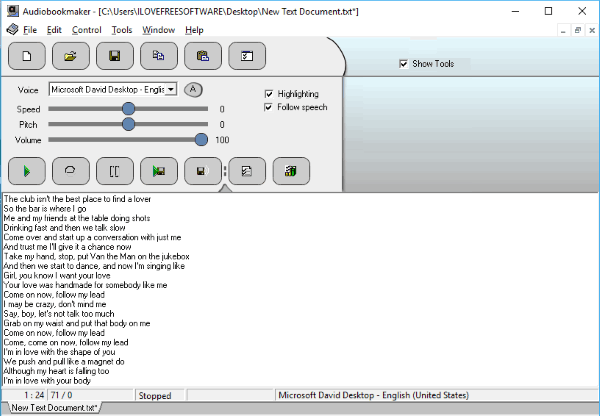Create a new document with toolbar icon
The width and height of the screenshot is (600, 416).
click(27, 56)
